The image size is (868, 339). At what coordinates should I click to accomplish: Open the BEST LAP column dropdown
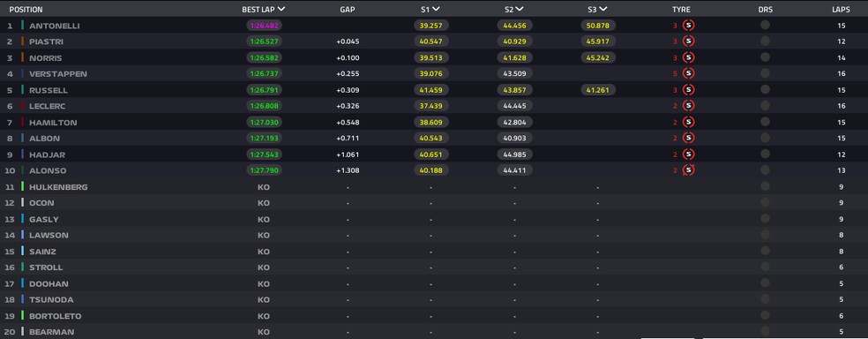281,9
